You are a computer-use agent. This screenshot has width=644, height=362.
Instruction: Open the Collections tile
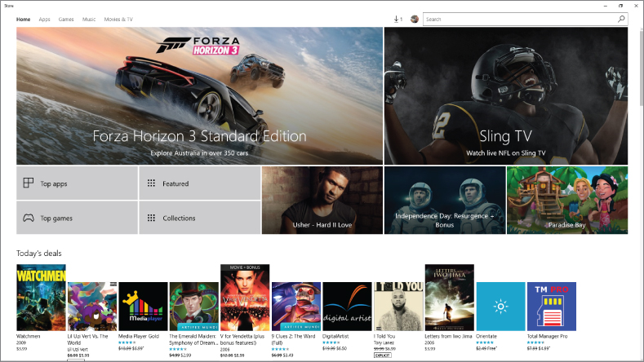(x=200, y=218)
